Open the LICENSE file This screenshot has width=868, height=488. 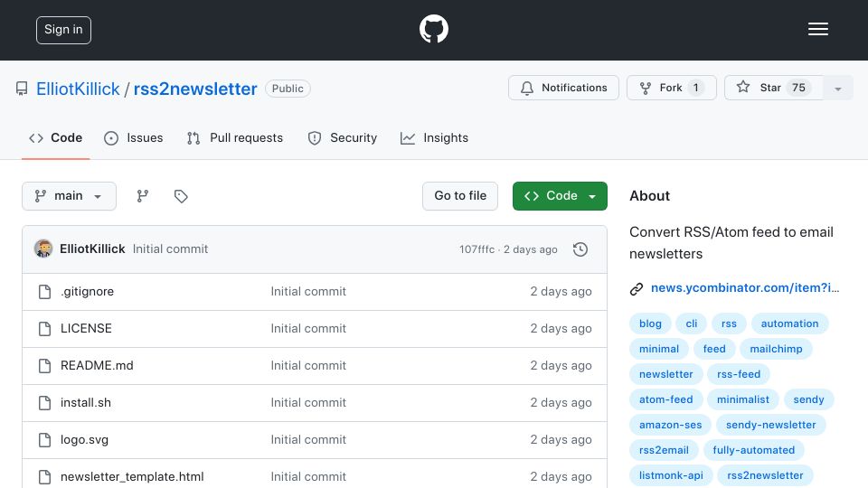(87, 329)
